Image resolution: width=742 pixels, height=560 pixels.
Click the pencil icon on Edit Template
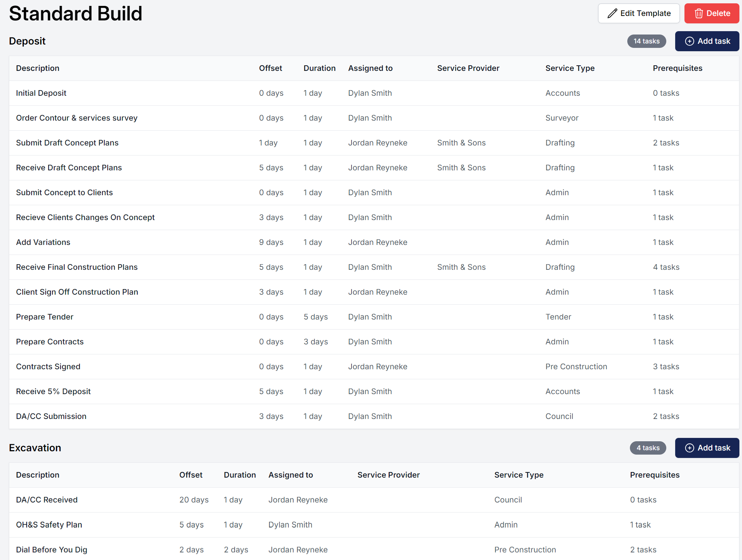(x=612, y=13)
